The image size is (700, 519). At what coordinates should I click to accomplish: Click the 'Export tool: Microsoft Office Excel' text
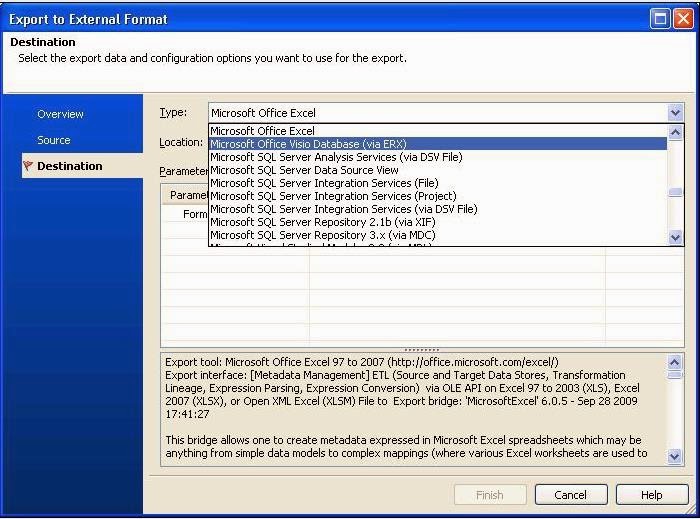pos(362,362)
